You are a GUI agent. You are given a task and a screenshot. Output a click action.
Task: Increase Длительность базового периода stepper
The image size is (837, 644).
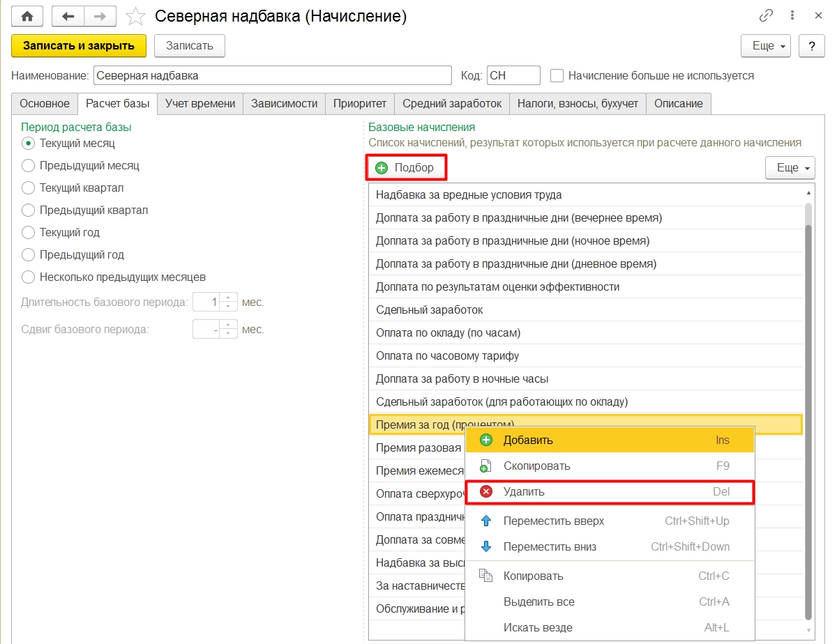pyautogui.click(x=229, y=298)
